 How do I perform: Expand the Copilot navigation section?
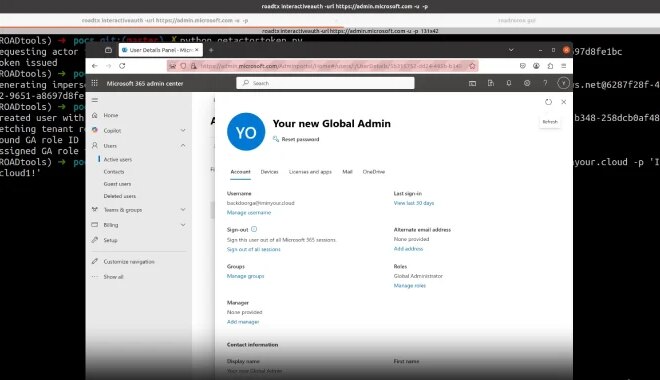click(183, 130)
